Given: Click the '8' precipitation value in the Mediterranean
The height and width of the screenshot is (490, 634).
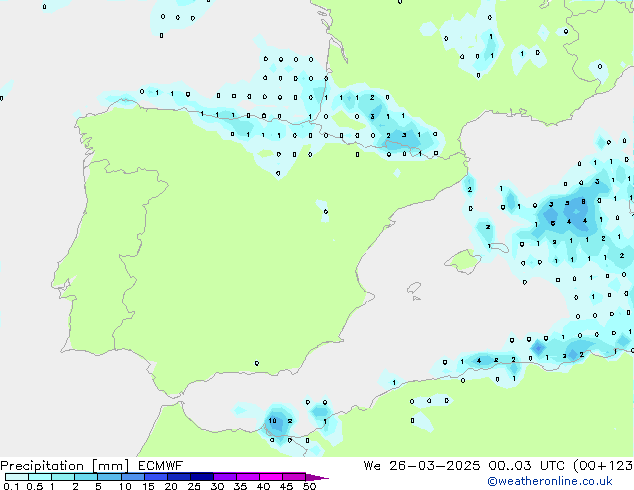Looking at the screenshot, I should coord(583,201).
